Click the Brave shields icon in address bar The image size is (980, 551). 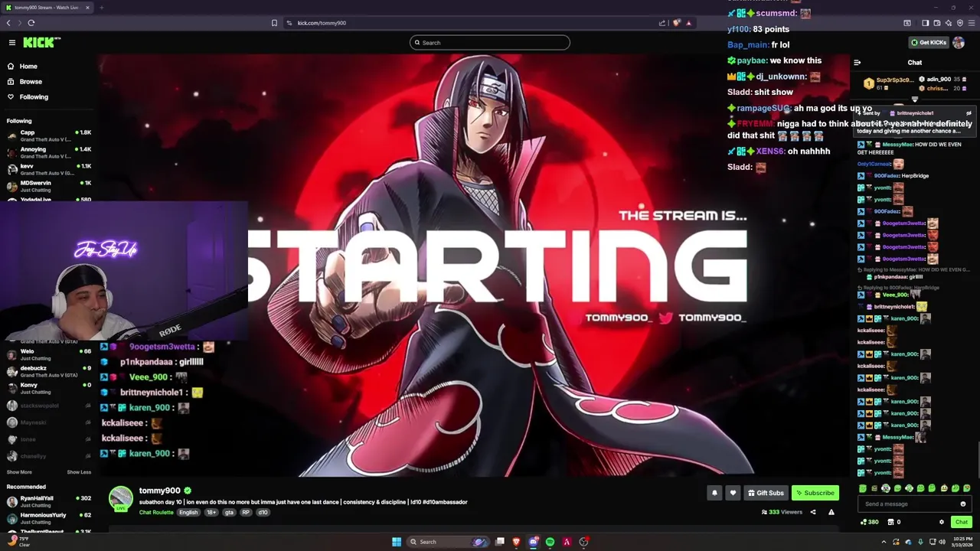pyautogui.click(x=676, y=23)
